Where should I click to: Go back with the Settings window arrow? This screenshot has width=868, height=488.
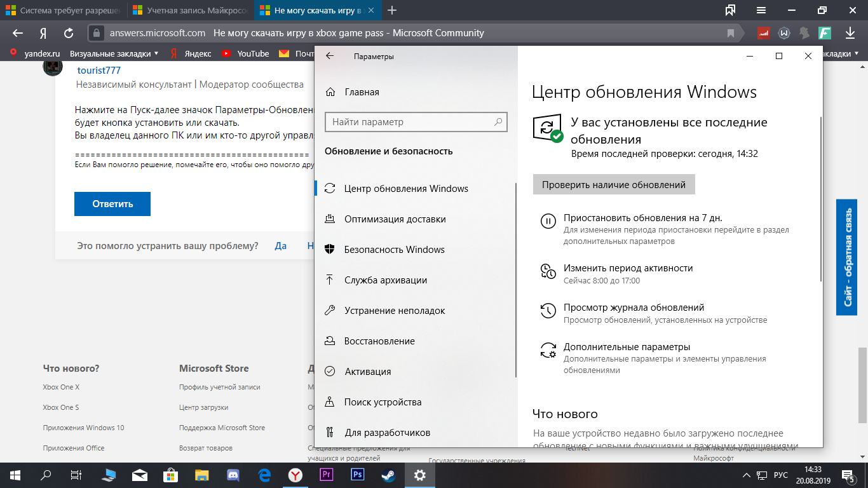[x=329, y=56]
